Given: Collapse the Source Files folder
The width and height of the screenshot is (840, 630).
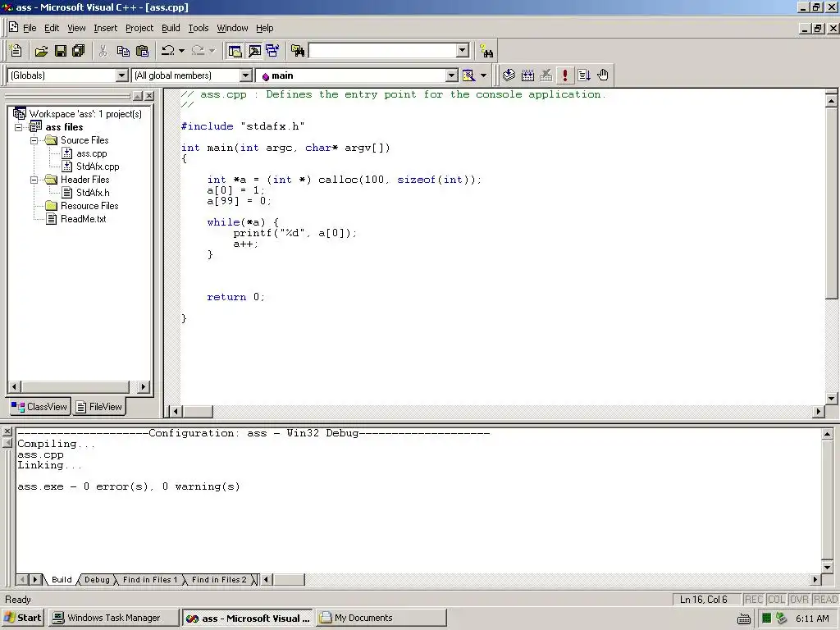Looking at the screenshot, I should coord(34,140).
